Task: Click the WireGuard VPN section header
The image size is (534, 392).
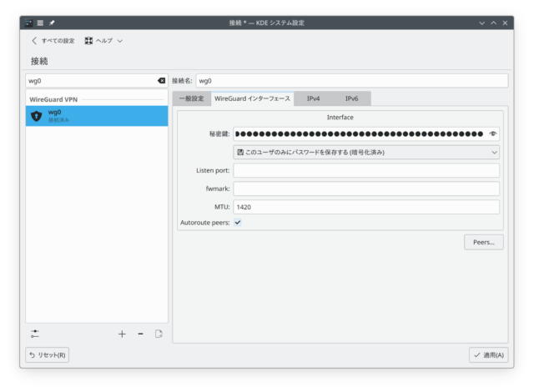Action: (53, 99)
